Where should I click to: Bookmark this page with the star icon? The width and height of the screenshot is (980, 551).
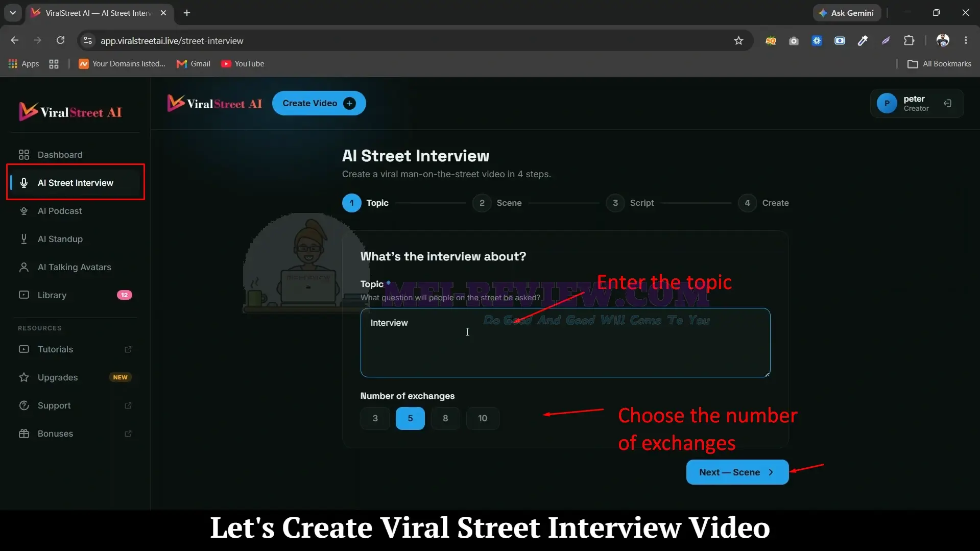(738, 40)
